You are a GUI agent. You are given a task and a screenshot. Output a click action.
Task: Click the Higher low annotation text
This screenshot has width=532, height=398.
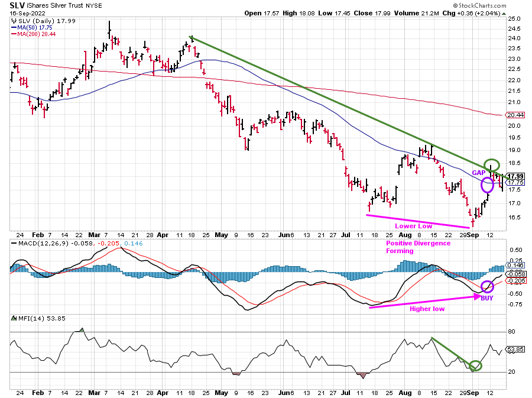427,309
